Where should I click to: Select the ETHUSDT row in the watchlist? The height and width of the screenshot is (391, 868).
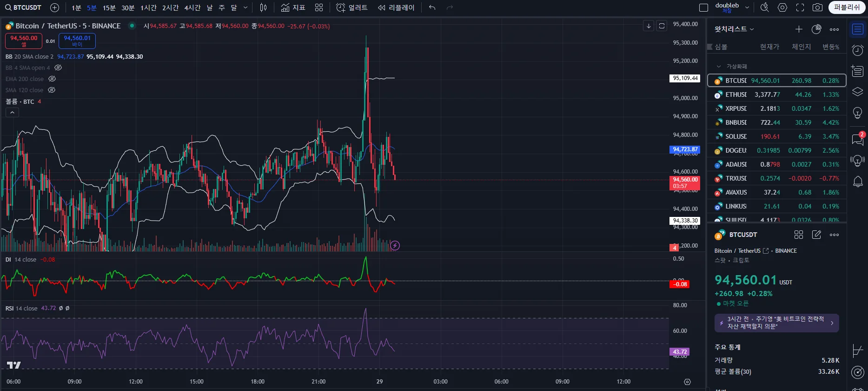(x=776, y=94)
